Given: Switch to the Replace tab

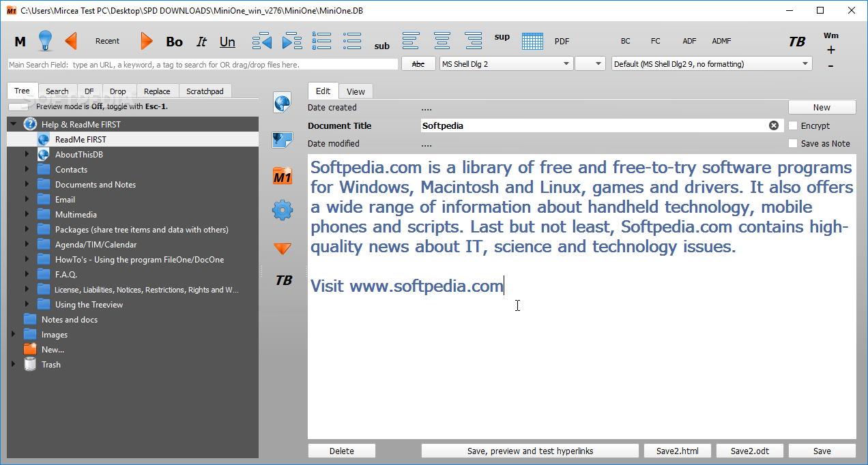Looking at the screenshot, I should pyautogui.click(x=157, y=91).
